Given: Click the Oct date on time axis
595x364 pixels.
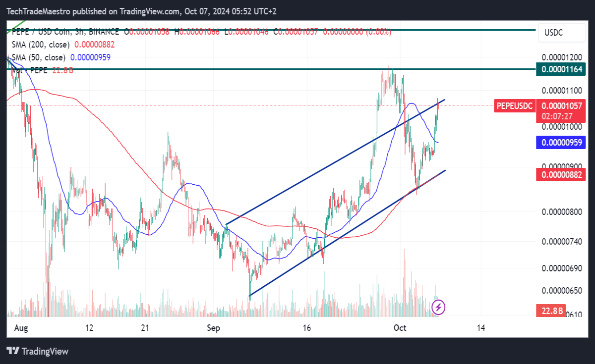Looking at the screenshot, I should point(400,328).
